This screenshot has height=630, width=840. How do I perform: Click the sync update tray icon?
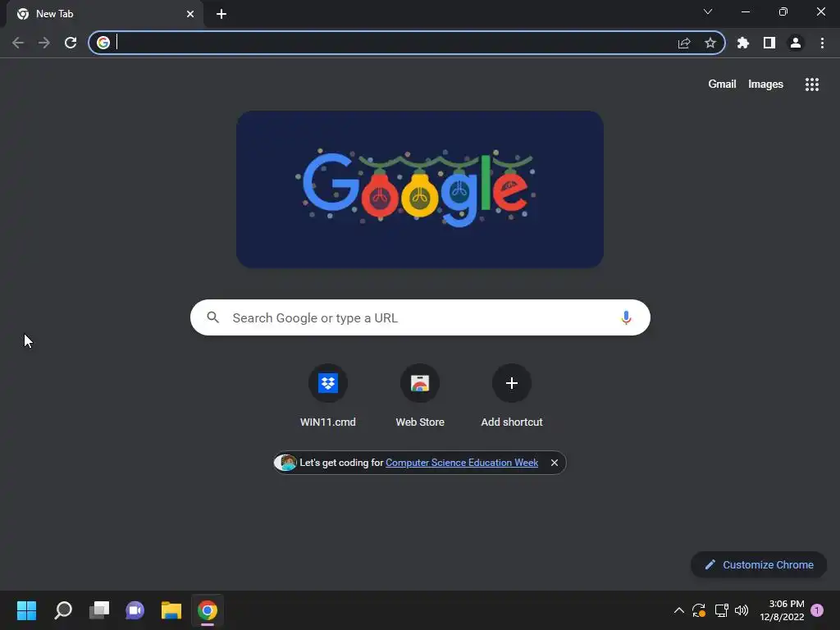point(699,610)
